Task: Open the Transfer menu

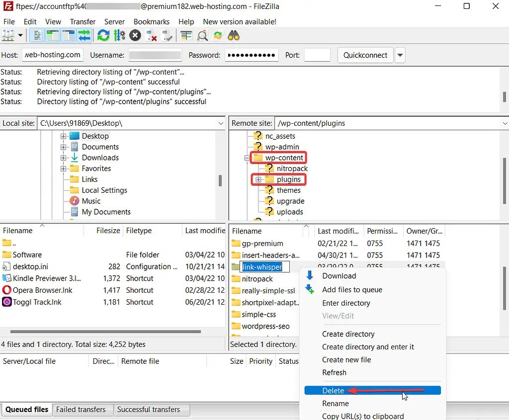Action: [x=83, y=21]
